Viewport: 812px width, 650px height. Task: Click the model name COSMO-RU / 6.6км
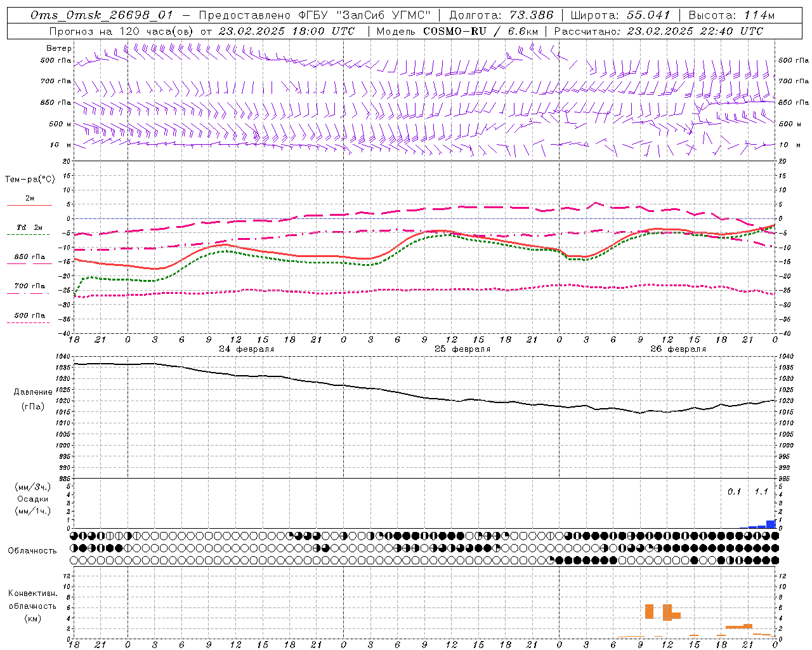click(480, 30)
